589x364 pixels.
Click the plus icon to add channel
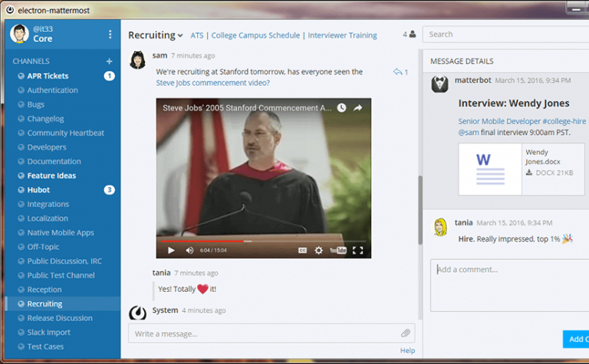click(109, 61)
